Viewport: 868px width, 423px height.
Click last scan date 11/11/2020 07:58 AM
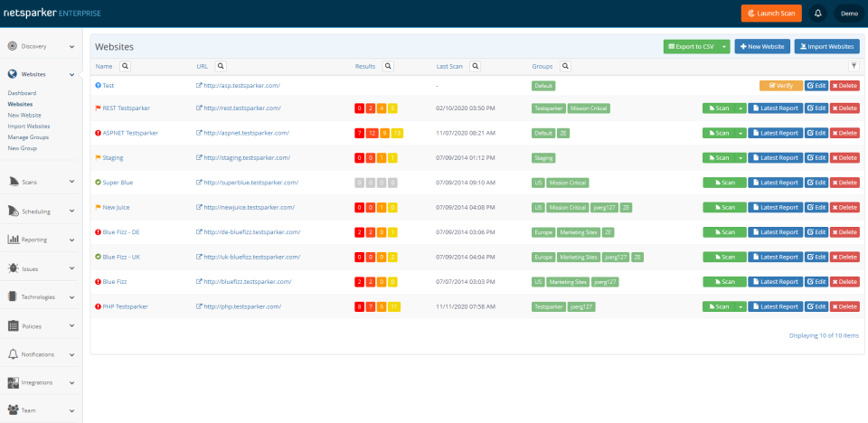coord(465,306)
